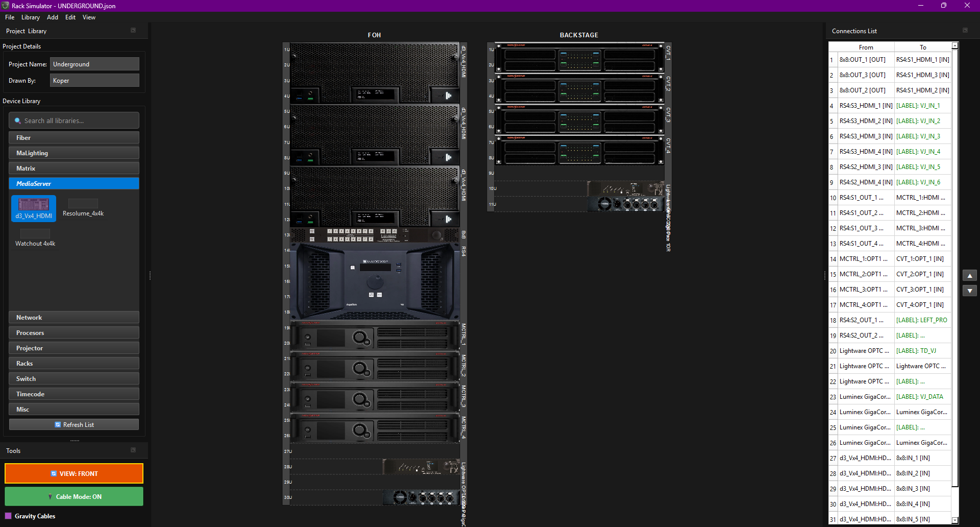This screenshot has height=527, width=980.
Task: Click the Project Name input field
Action: tap(94, 64)
